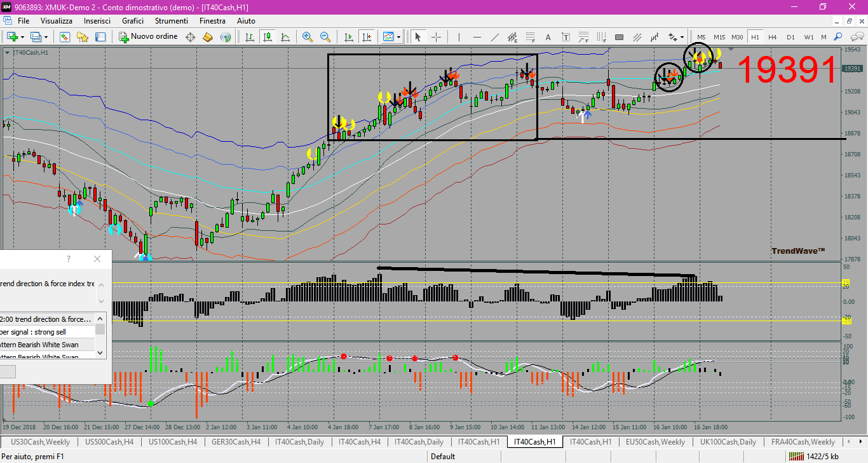Open the Visualizza menu
868x463 pixels.
[57, 20]
